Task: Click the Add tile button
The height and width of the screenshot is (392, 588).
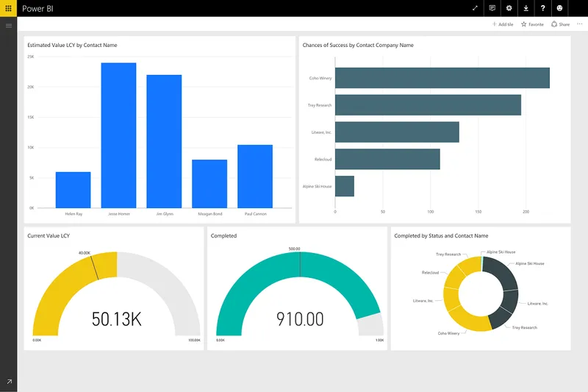Action: [x=503, y=24]
